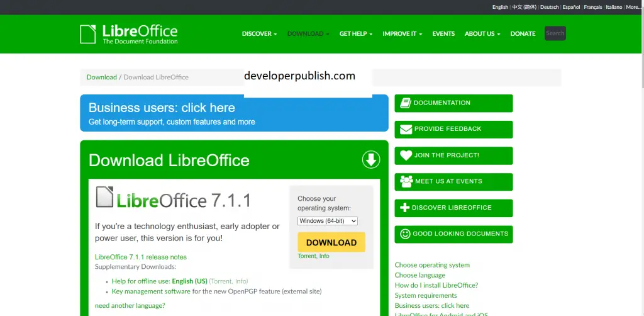Click the Business users: click here banner
The height and width of the screenshot is (316, 644).
point(234,113)
